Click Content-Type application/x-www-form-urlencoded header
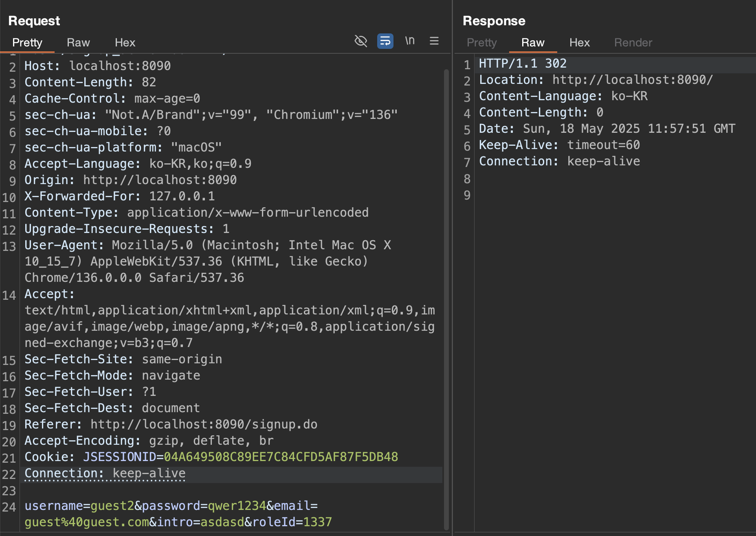This screenshot has width=756, height=536. [197, 213]
